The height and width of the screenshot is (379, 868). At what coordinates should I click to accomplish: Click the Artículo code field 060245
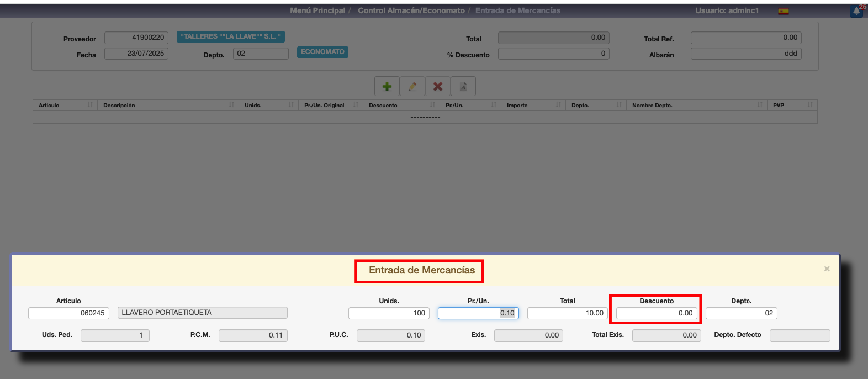click(68, 313)
